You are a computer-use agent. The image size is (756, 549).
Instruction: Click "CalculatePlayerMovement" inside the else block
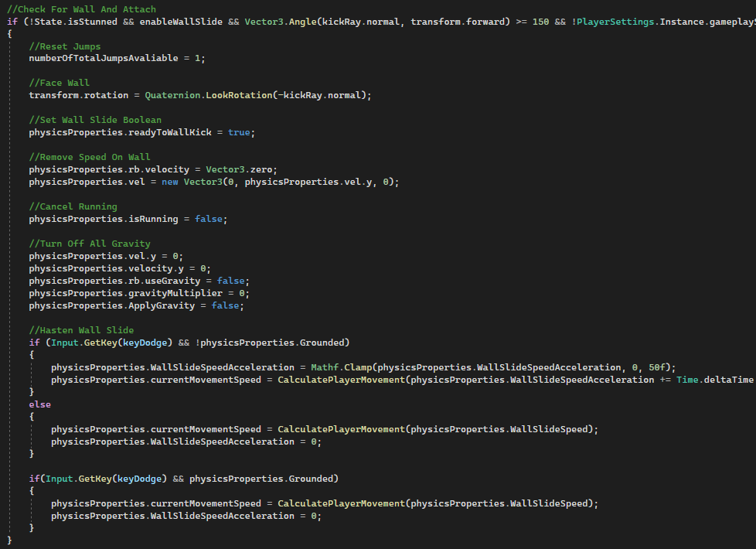[342, 429]
